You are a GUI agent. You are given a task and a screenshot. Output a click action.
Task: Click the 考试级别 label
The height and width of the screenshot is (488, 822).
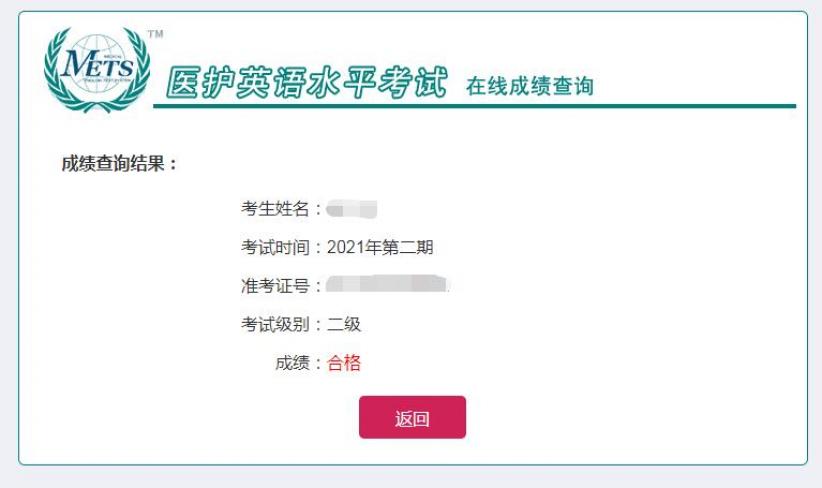click(275, 324)
